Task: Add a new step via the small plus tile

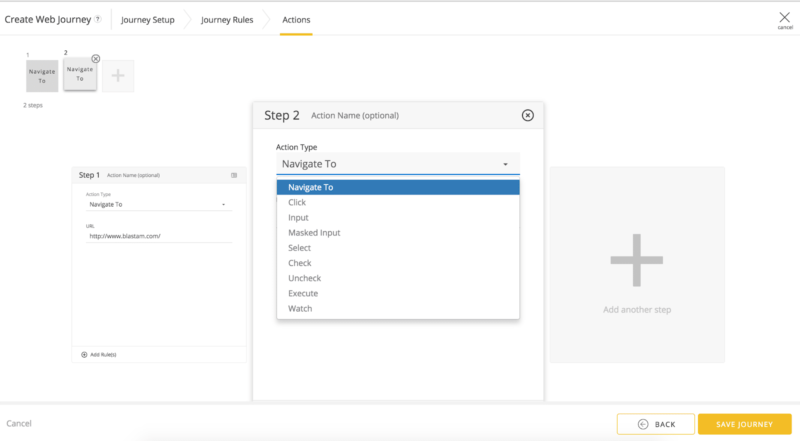Action: pos(118,76)
